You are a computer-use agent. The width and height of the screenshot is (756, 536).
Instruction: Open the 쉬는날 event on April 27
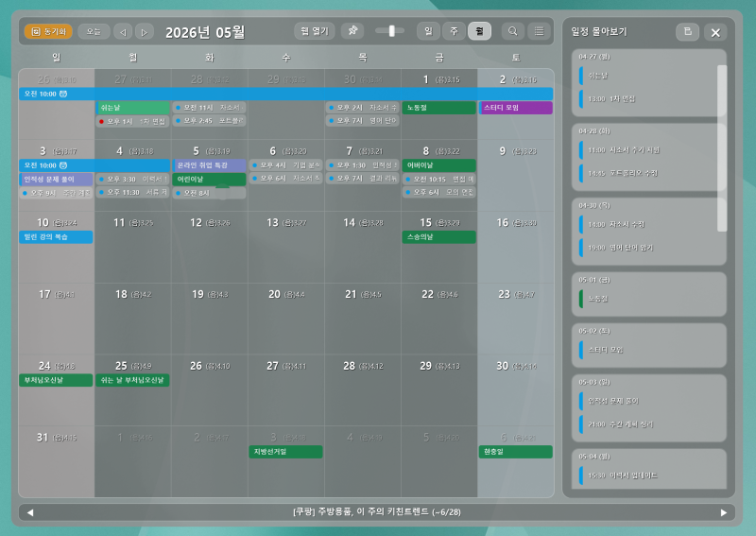pos(132,108)
